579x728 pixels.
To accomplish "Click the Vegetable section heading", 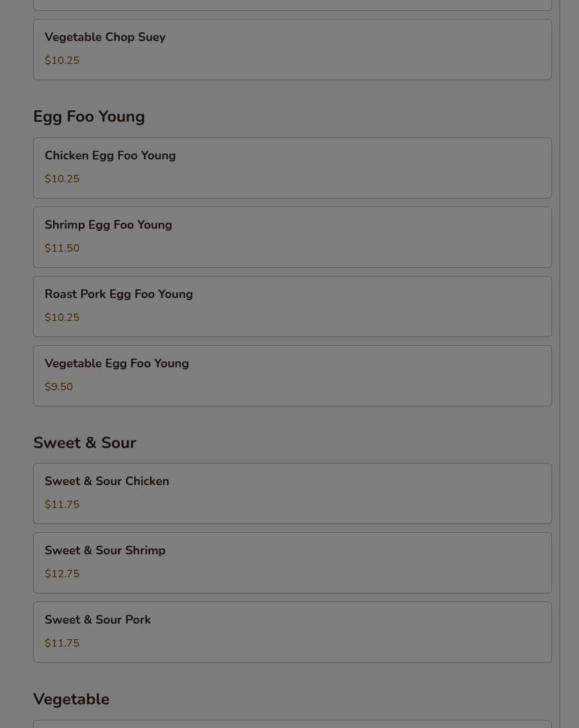I will tap(71, 700).
